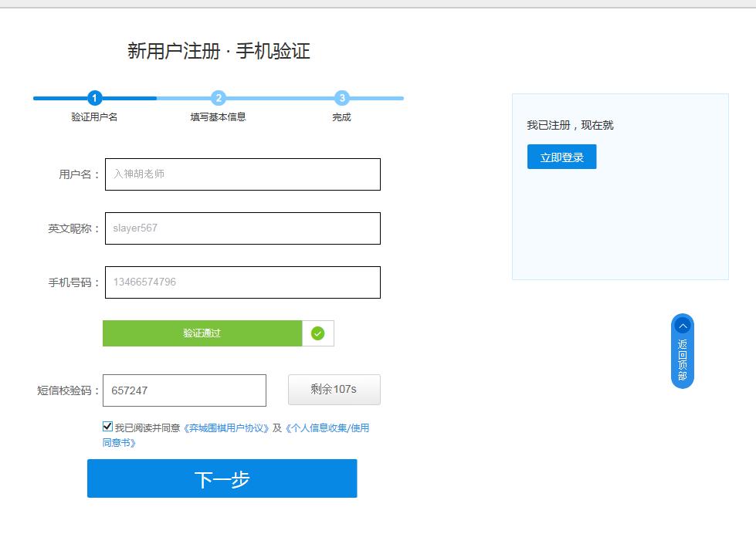The height and width of the screenshot is (534, 756).
Task: Click the progress line between steps
Action: point(154,99)
